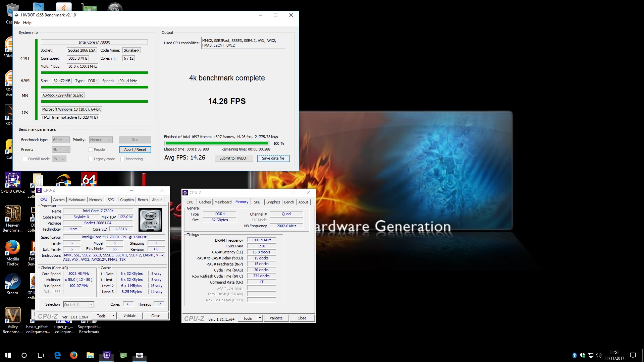Screen dimensions: 644x362
Task: Switch to CPU-Z taskbar item
Action: pos(107,355)
